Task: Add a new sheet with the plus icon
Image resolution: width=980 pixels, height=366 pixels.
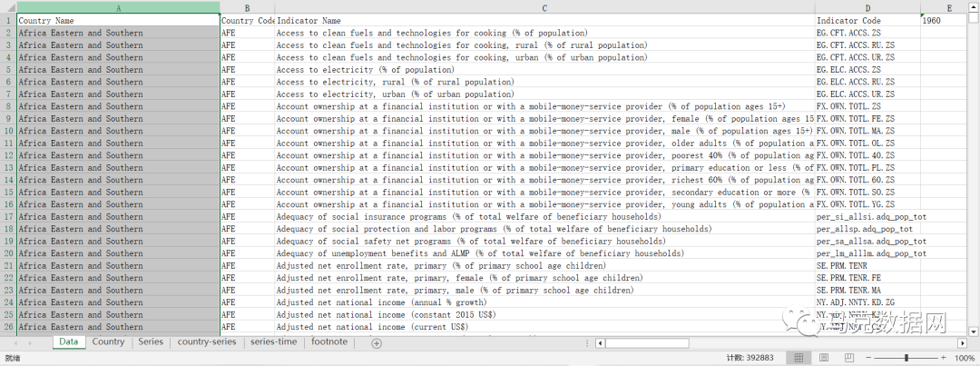Action: tap(377, 343)
